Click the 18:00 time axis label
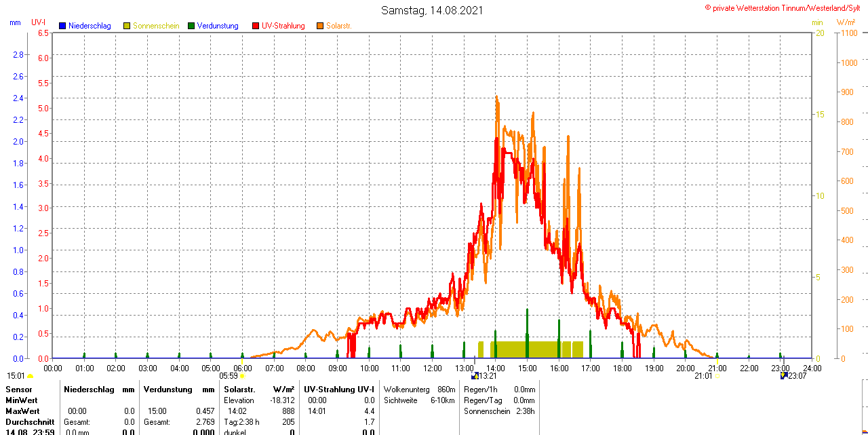This screenshot has height=435, width=868. point(623,368)
